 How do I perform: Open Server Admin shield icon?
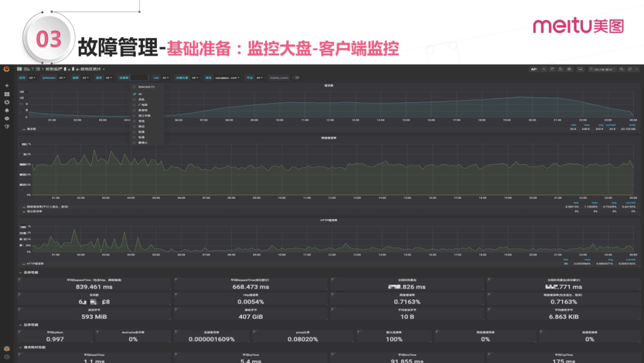7,127
